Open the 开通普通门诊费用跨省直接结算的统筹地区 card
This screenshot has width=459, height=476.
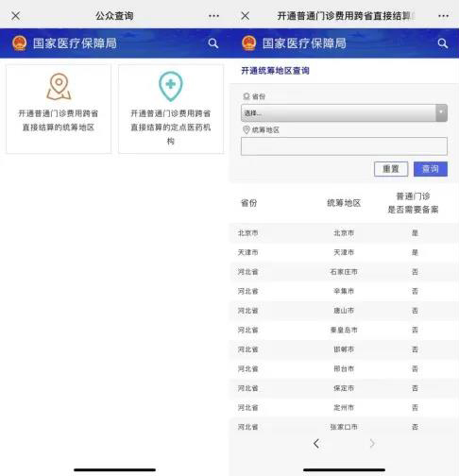pyautogui.click(x=59, y=110)
